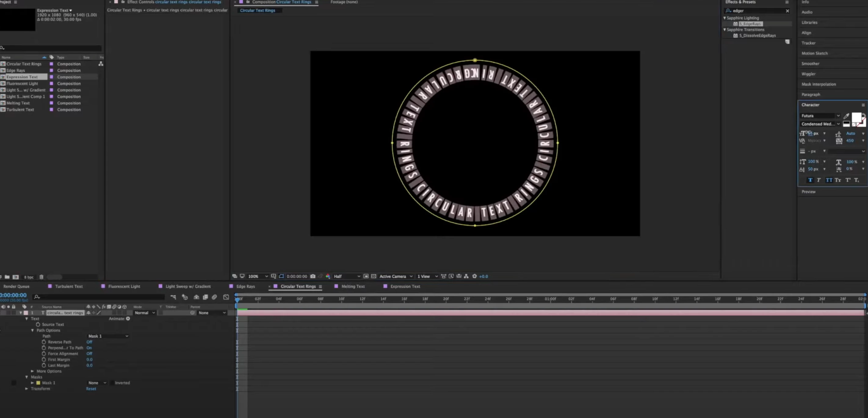Click the eyedropper in Character panel
The height and width of the screenshot is (418, 868).
click(x=846, y=116)
